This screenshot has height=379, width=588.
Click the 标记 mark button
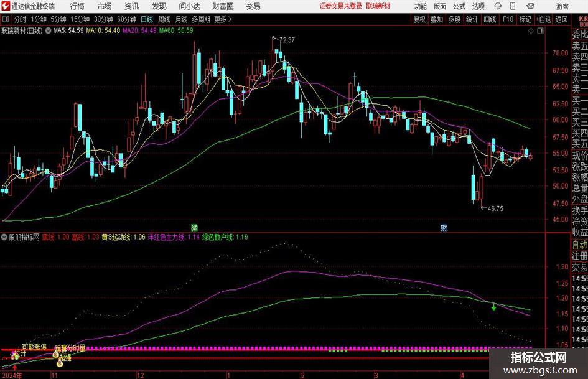coord(525,19)
